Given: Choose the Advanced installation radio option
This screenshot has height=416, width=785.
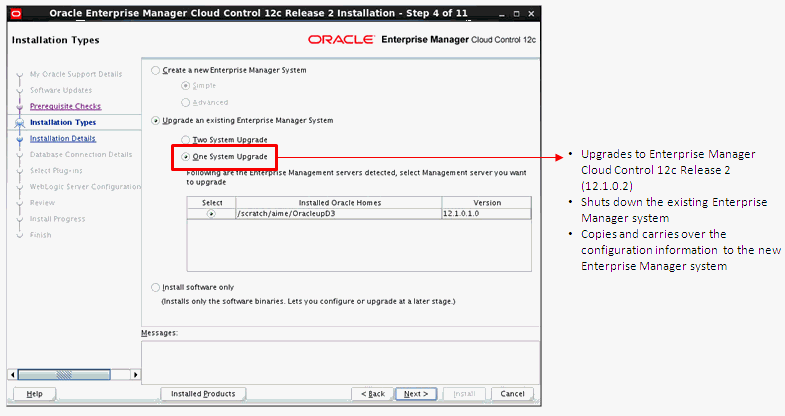Looking at the screenshot, I should (x=186, y=103).
